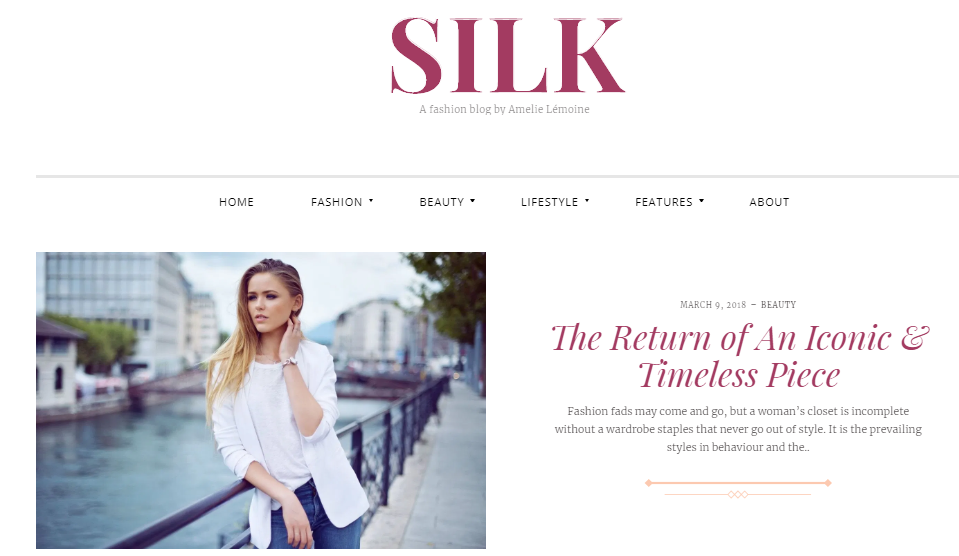Expand the FEATURES dropdown arrow
959x556 pixels.
coord(702,201)
